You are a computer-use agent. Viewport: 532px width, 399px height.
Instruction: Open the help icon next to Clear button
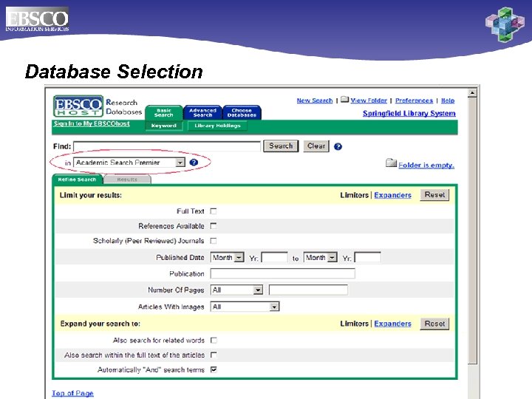338,146
